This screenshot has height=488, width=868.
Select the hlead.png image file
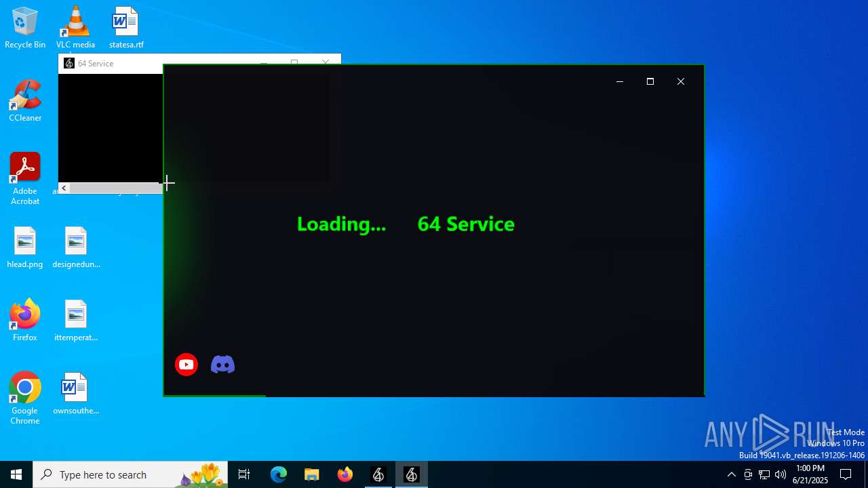pyautogui.click(x=25, y=247)
